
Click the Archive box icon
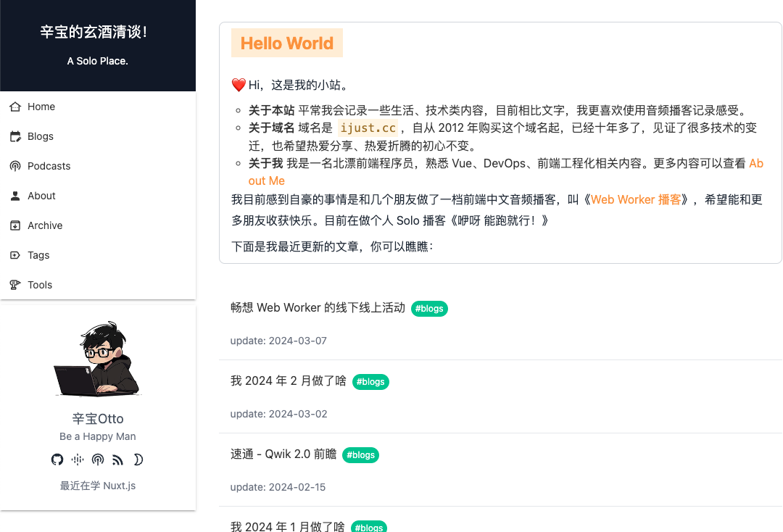click(15, 225)
